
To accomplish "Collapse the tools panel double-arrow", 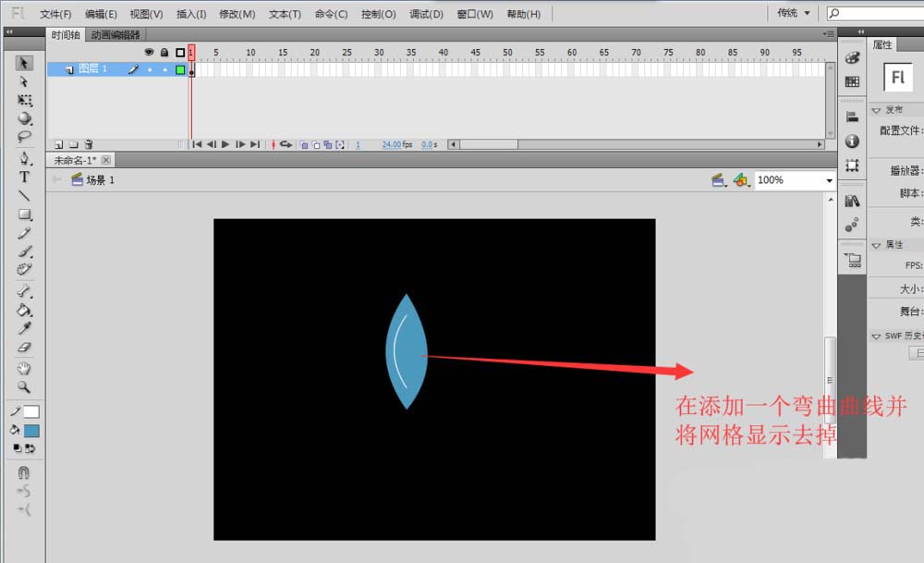I will 9,31.
